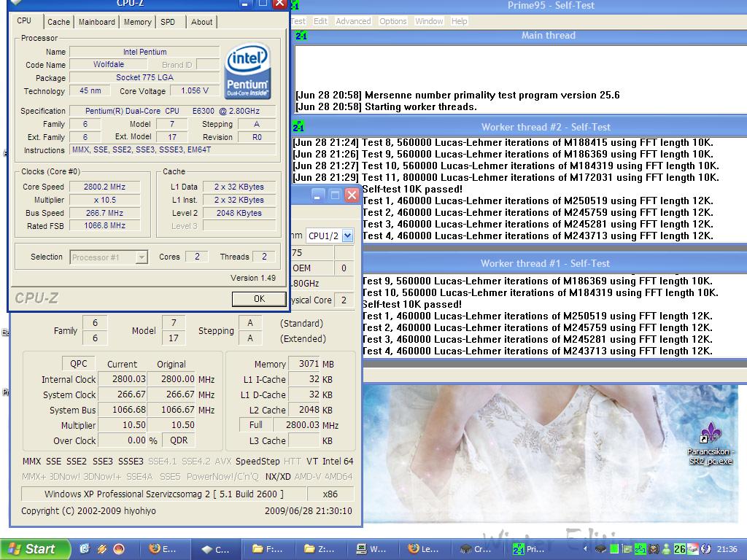747x560 pixels.
Task: Click the Multiplier value x 10.5 in CPU-Z
Action: coord(105,200)
